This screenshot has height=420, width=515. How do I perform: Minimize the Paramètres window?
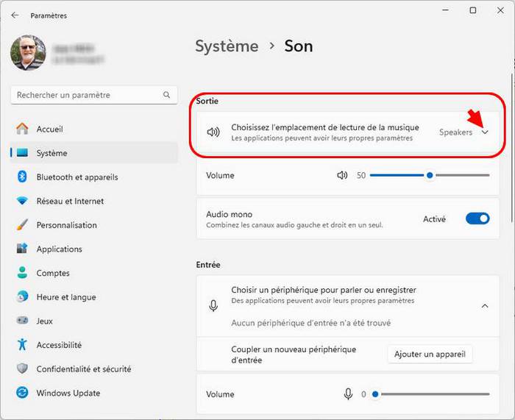(445, 10)
